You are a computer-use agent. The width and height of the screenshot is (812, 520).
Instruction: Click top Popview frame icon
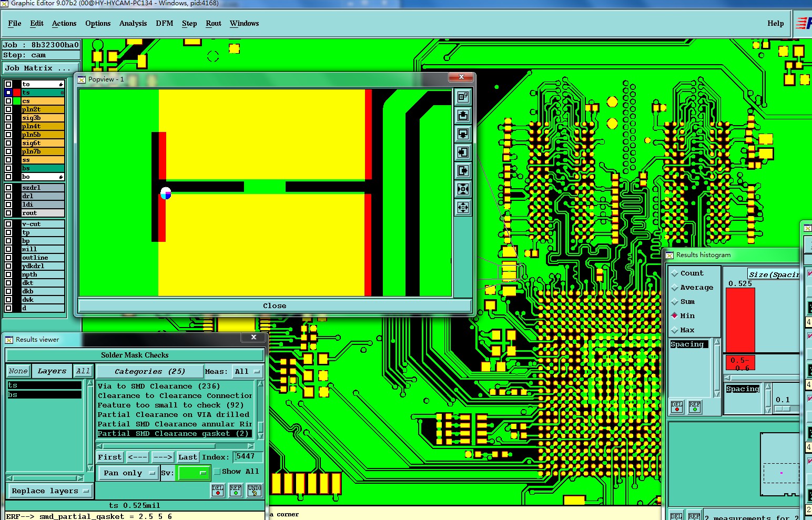(463, 97)
